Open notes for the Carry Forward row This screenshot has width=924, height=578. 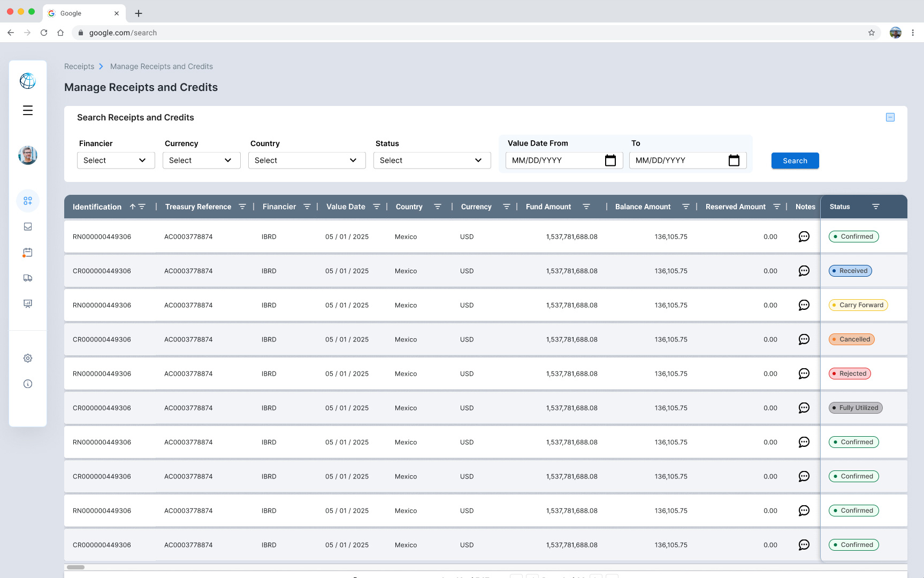(804, 305)
